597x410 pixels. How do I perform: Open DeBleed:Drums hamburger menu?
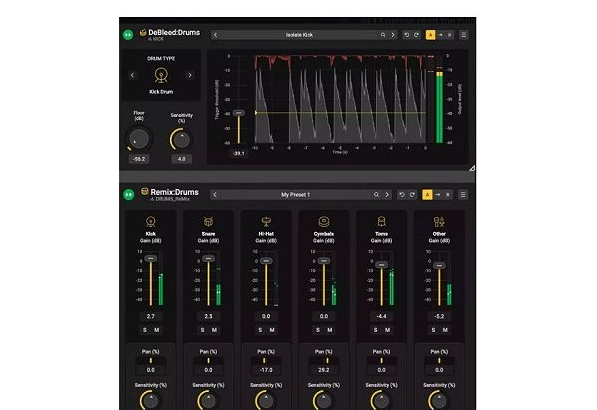pos(463,35)
